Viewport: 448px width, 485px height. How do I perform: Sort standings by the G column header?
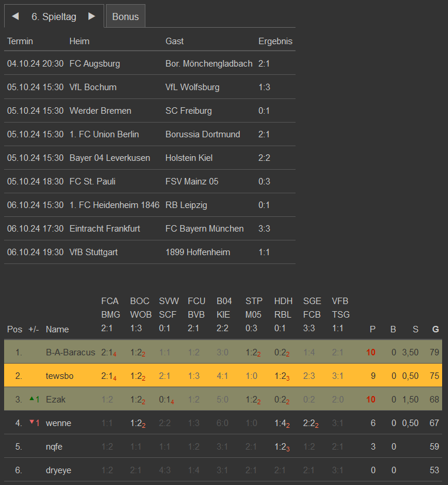tap(435, 329)
